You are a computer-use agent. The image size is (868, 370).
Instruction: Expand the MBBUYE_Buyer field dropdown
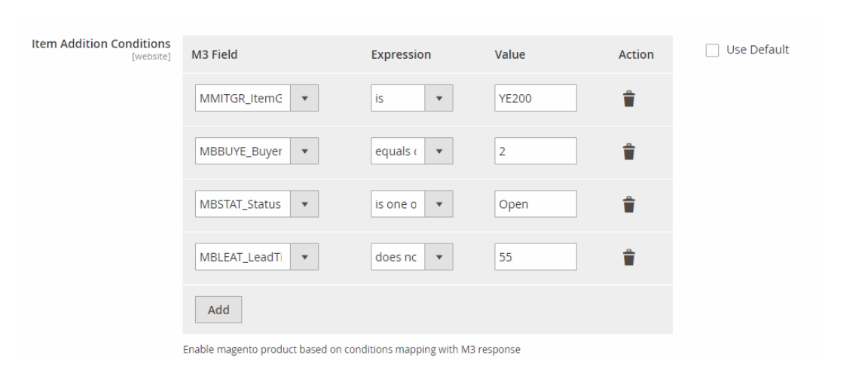point(256,151)
